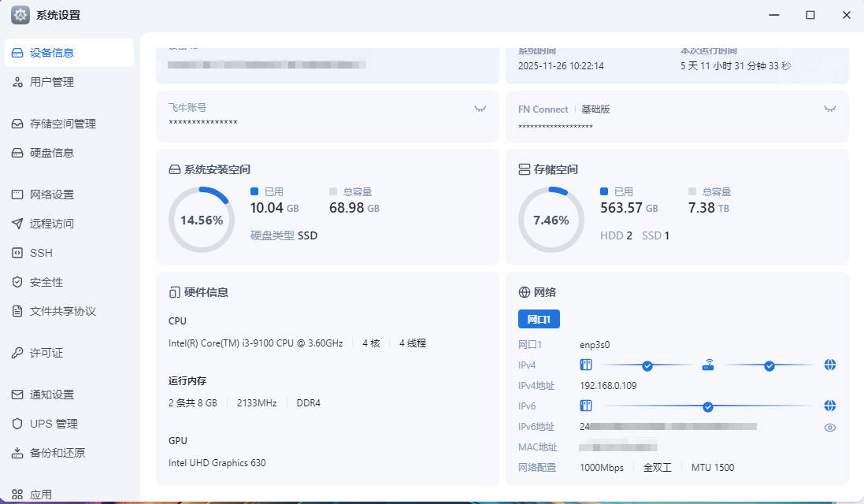Reveal the hidden 飞牛账号 value
The width and height of the screenshot is (864, 504).
480,109
